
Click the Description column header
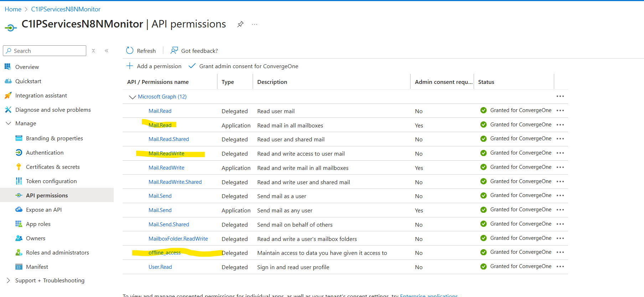pyautogui.click(x=272, y=82)
